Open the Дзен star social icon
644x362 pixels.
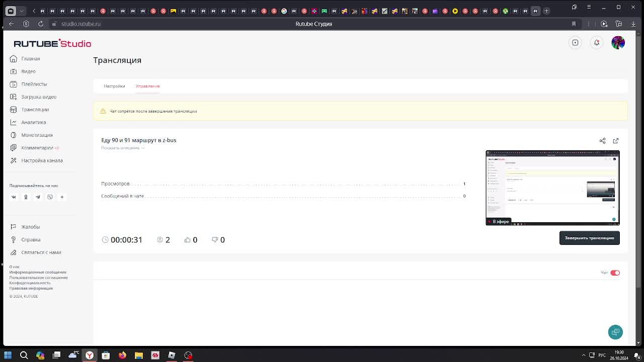[62, 197]
